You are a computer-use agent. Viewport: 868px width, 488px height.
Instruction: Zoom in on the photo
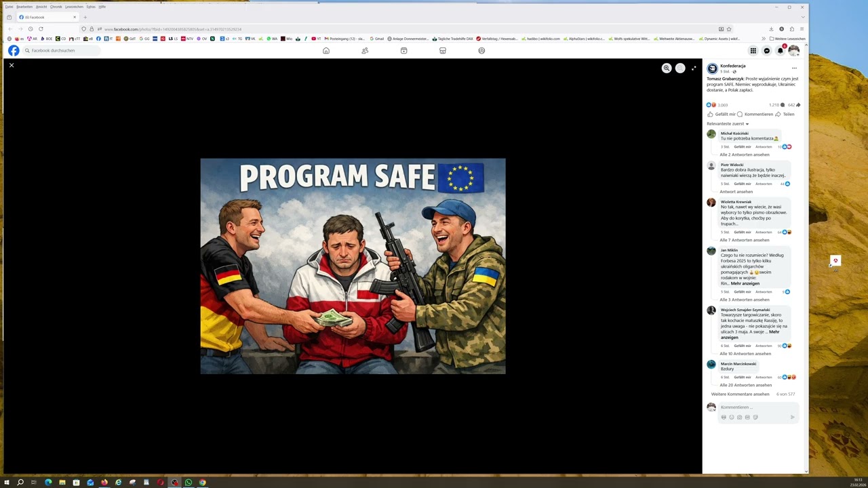coord(667,68)
